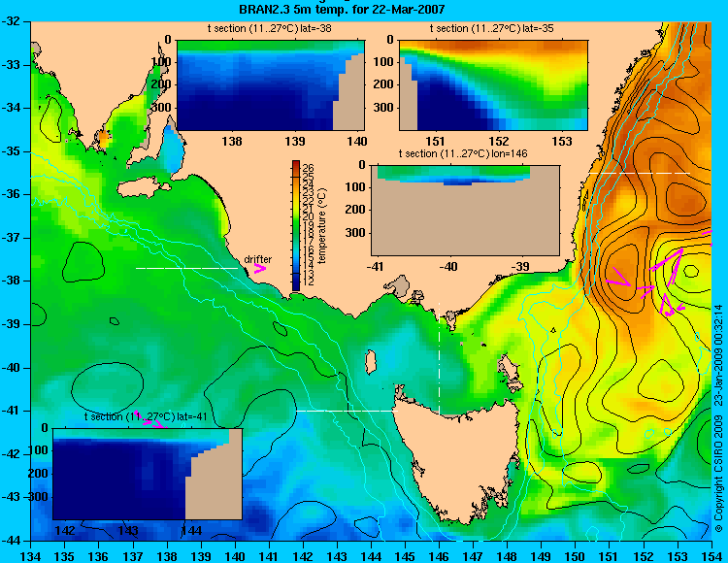Click the main longitude axis label 145
The image size is (728, 563).
405,556
